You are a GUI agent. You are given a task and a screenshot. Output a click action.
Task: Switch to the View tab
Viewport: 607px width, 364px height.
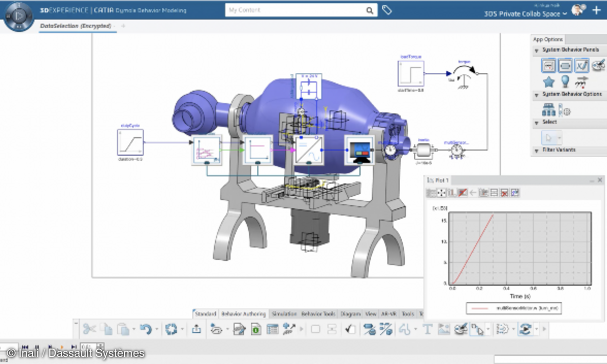pyautogui.click(x=370, y=314)
